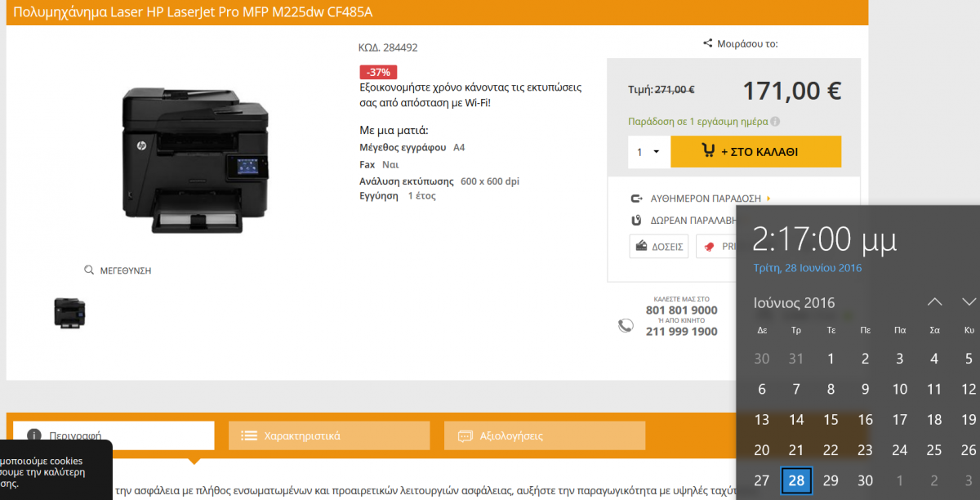Select June 30 in the calendar
Viewport: 980px width, 500px height.
[865, 480]
